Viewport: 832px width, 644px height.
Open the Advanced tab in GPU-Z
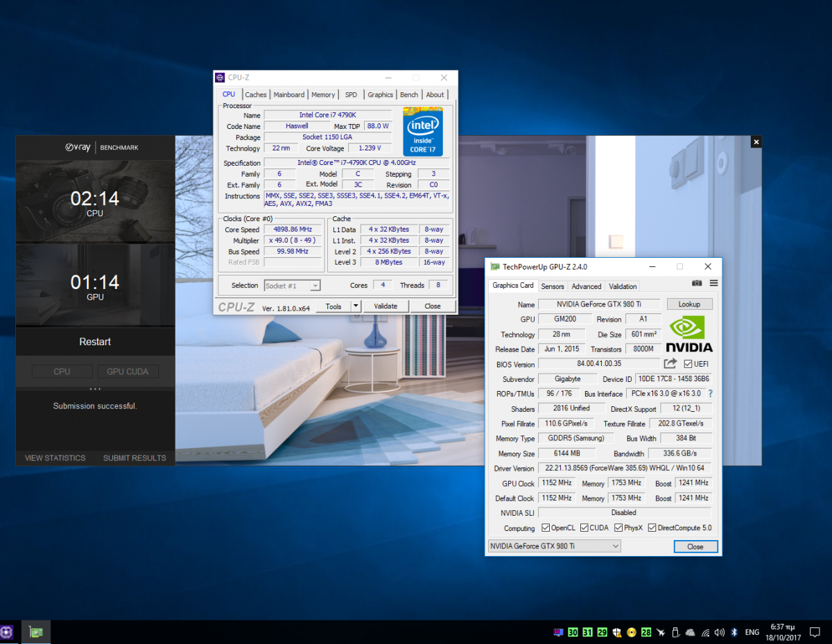(x=587, y=286)
